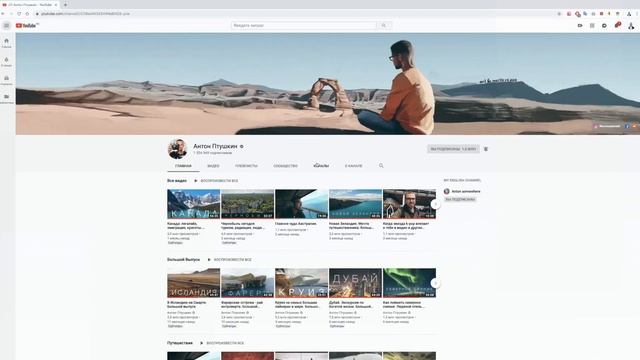Switch to the ПЛЕЙЛИСТЫ tab

(x=246, y=166)
